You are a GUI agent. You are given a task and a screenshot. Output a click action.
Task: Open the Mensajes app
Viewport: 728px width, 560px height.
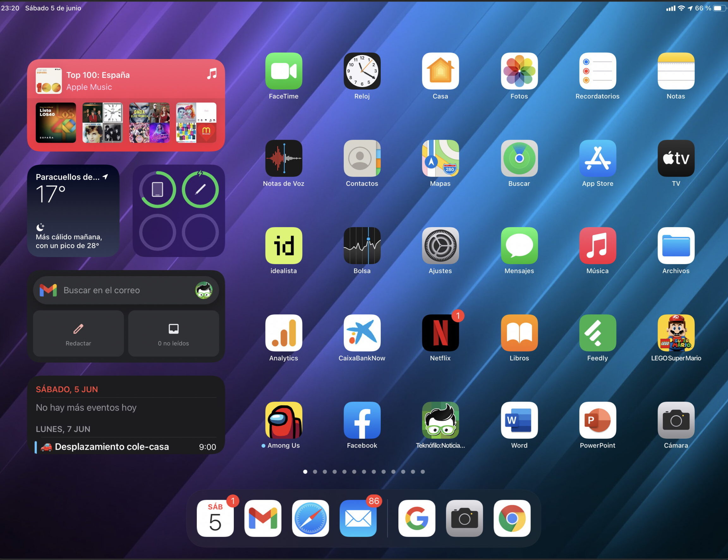coord(519,245)
